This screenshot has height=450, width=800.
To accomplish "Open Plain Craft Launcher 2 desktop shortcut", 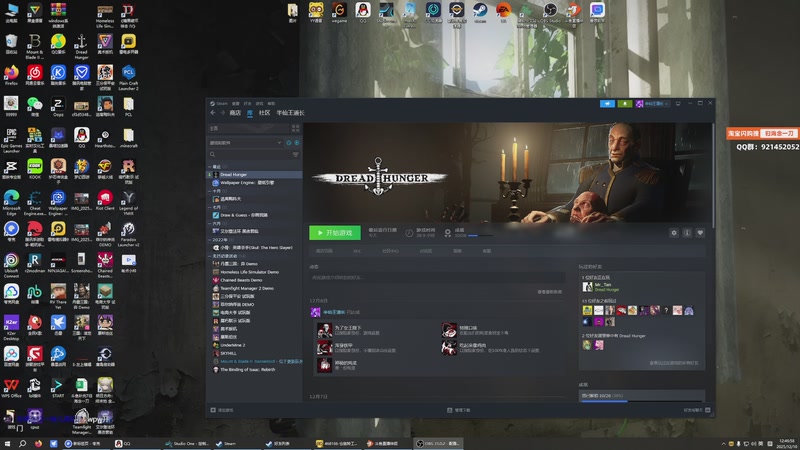I will 129,78.
